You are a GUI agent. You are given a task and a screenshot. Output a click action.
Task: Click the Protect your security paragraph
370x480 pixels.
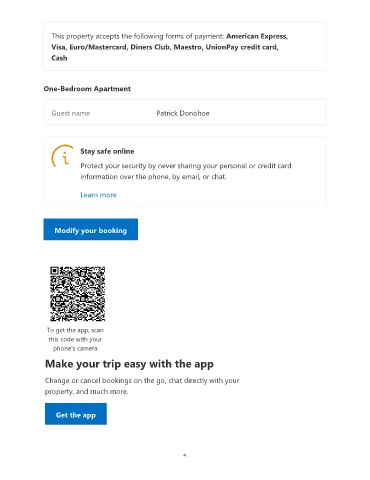click(186, 171)
